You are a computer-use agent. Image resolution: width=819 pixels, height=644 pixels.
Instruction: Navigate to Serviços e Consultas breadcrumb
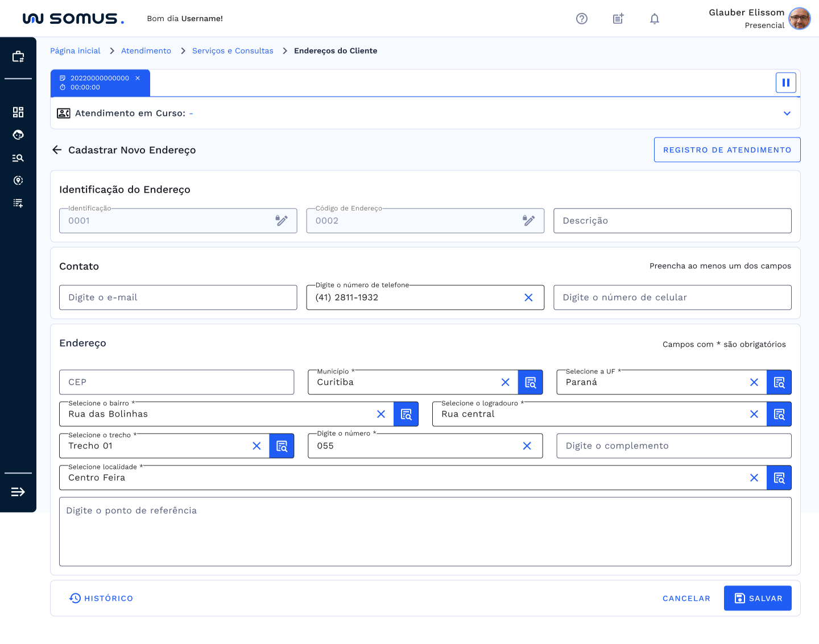click(233, 51)
